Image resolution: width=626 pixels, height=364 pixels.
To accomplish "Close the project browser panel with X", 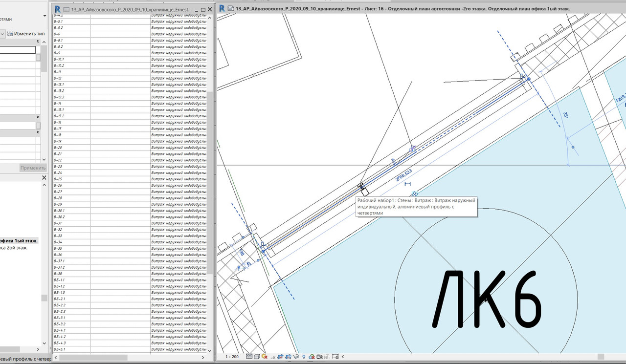I will (x=43, y=178).
